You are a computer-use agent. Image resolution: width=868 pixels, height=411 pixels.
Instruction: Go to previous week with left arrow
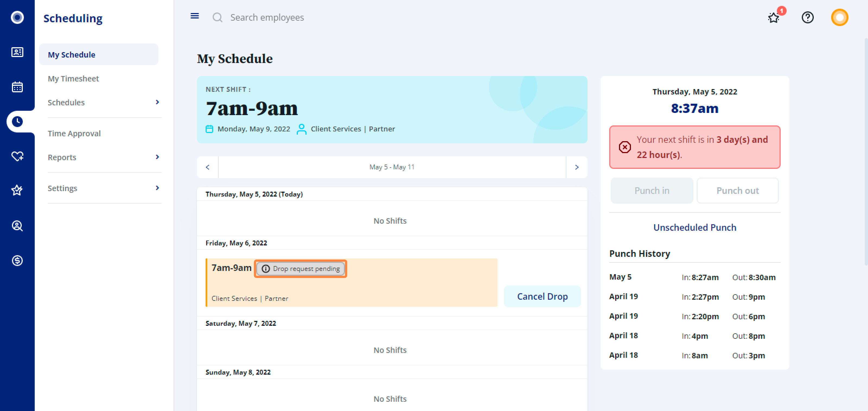click(208, 167)
